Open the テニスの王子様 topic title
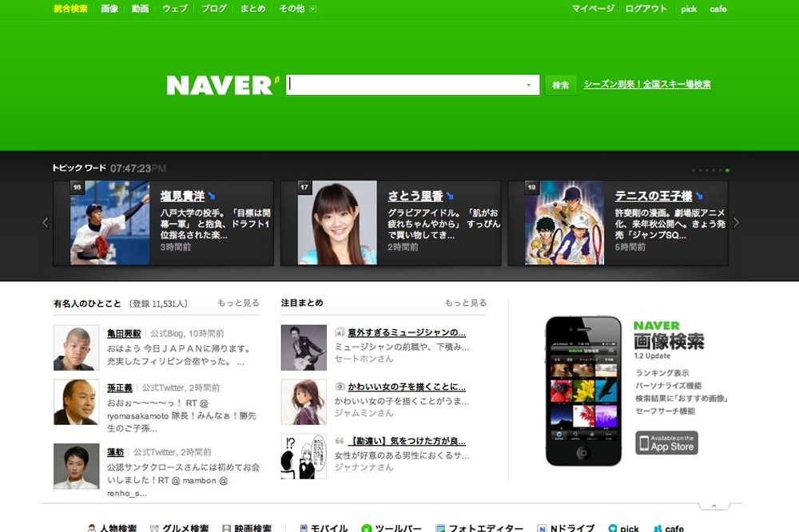Viewport: 799px width, 532px height. pos(654,196)
